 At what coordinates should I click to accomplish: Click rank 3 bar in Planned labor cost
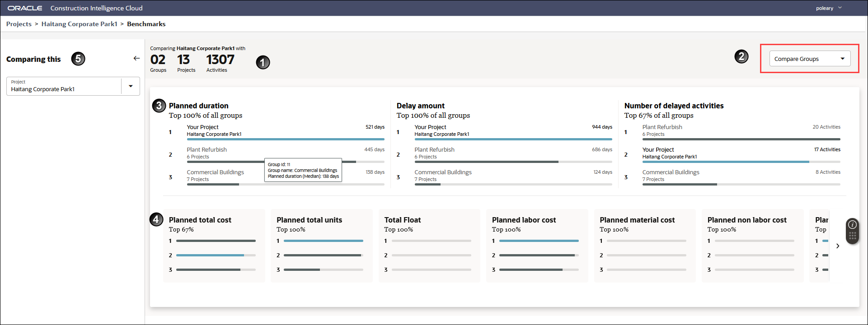pyautogui.click(x=539, y=269)
